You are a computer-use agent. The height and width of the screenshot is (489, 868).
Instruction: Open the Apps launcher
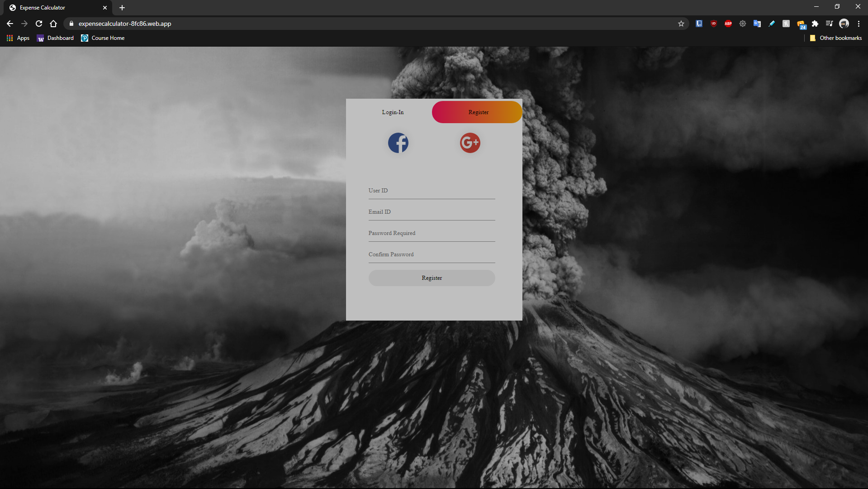(18, 38)
